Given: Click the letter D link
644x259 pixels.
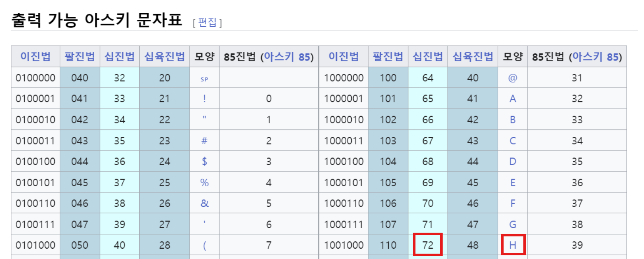Looking at the screenshot, I should [513, 162].
